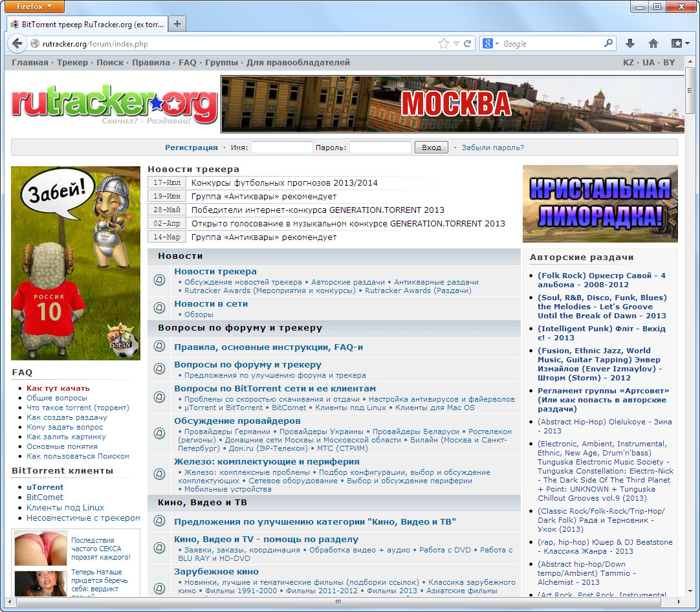The height and width of the screenshot is (612, 700).
Task: Click the vertical scrollbar down arrow
Action: pyautogui.click(x=690, y=593)
